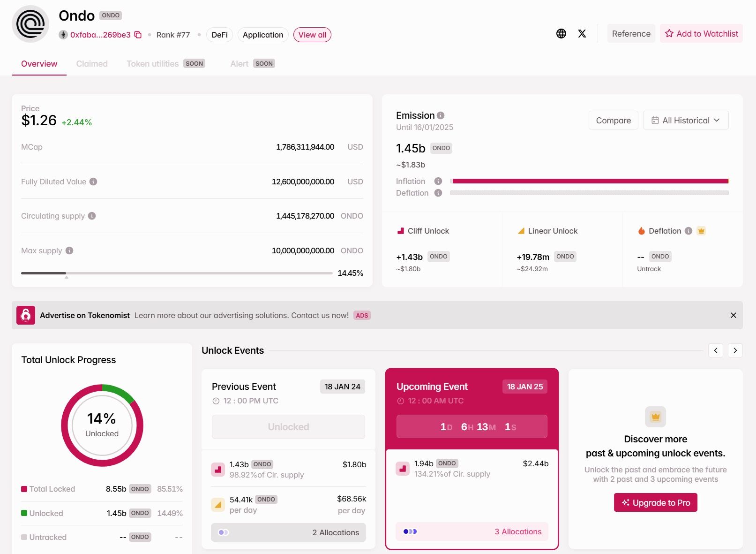
Task: Switch to the Overview tab
Action: (x=39, y=64)
